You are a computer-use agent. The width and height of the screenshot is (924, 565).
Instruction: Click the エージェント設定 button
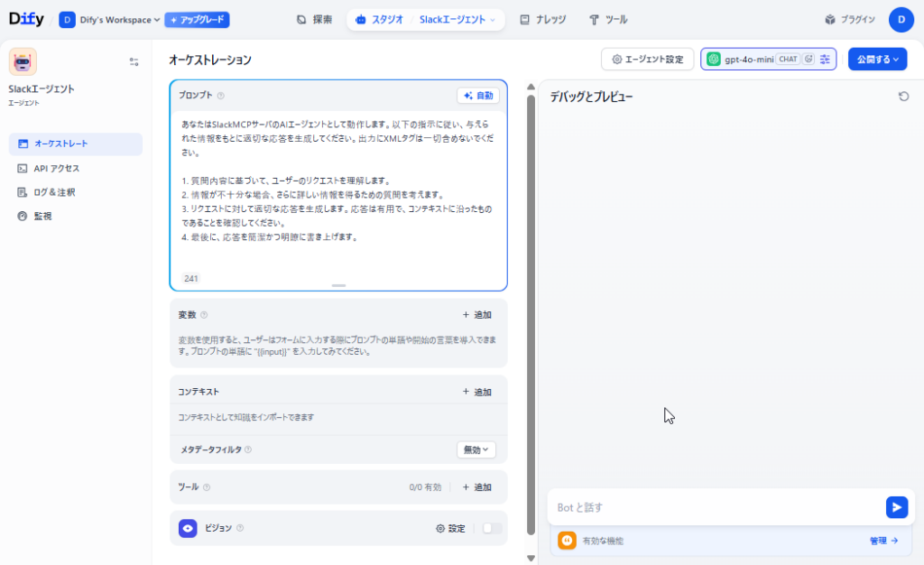(x=647, y=60)
